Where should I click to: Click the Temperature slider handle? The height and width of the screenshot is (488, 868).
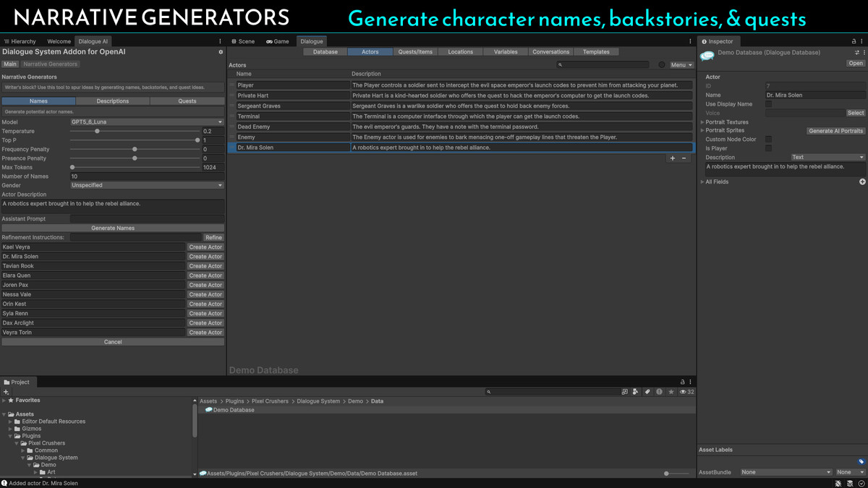97,131
